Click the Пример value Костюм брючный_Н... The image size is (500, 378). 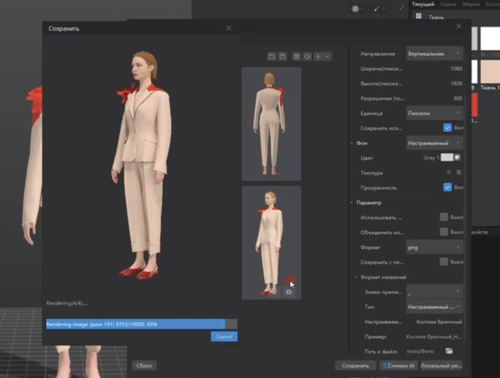tap(434, 337)
